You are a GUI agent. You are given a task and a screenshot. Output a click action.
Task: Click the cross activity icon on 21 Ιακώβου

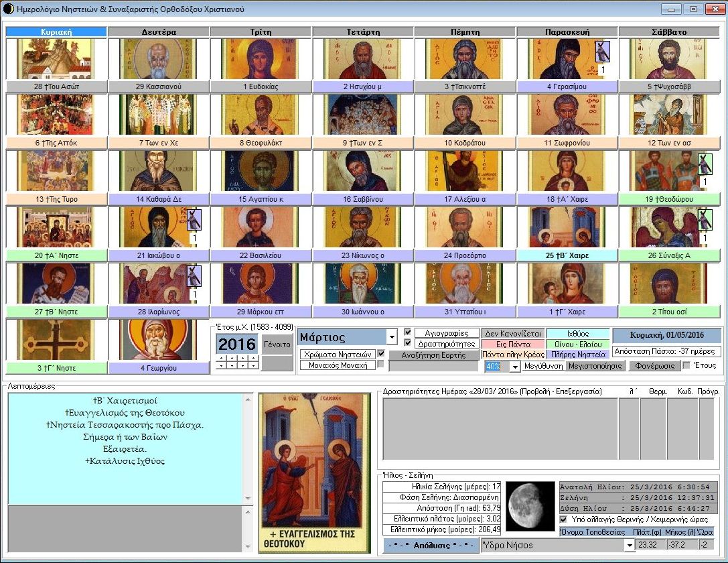[194, 221]
